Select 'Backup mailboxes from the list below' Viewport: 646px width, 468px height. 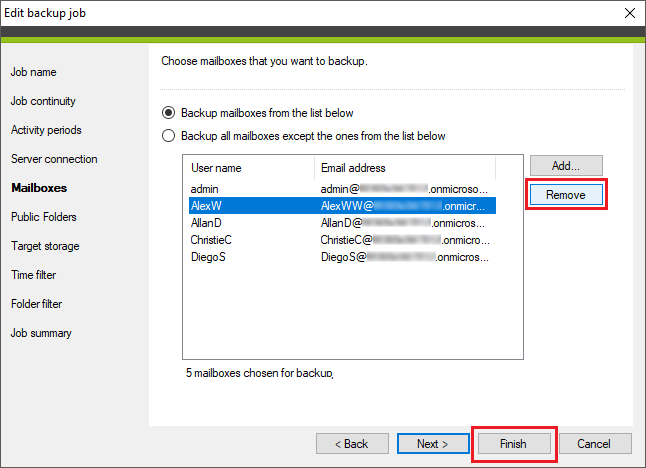[168, 113]
